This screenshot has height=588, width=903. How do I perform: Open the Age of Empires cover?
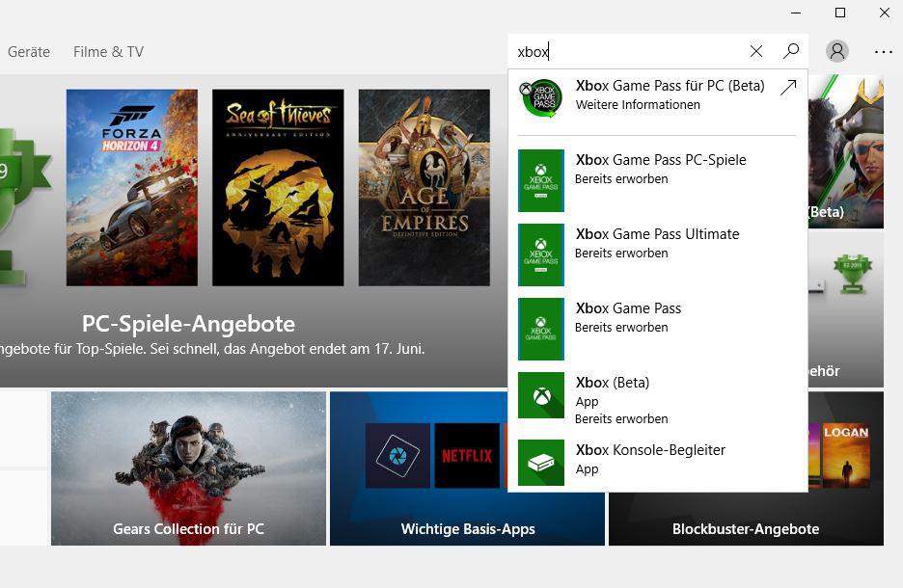coord(424,188)
